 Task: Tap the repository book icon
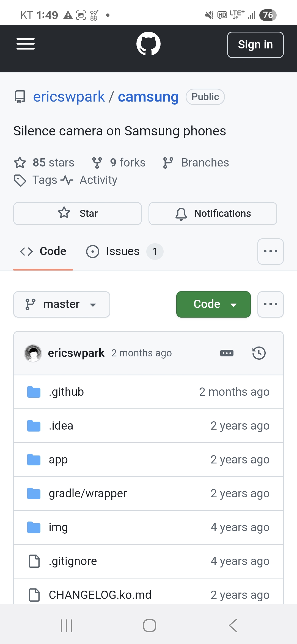click(20, 97)
